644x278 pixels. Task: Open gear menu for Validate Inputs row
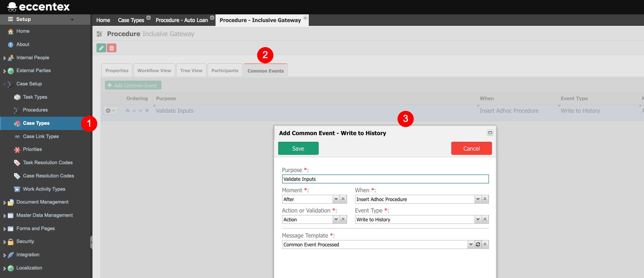tap(110, 110)
